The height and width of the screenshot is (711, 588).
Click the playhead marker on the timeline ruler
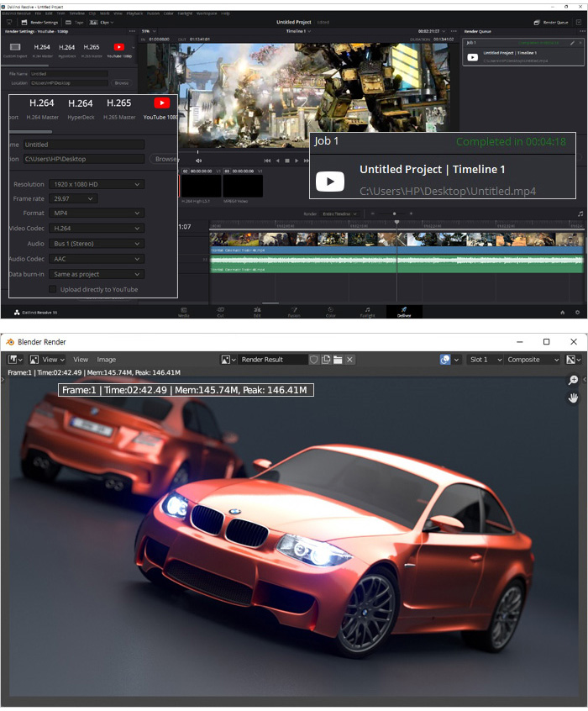point(396,222)
